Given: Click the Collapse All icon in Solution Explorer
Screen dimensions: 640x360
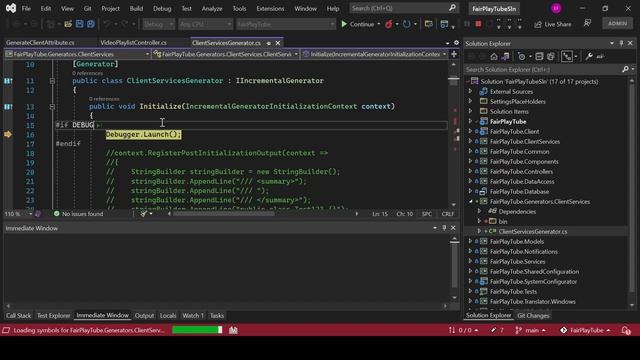Looking at the screenshot, I should 539,57.
